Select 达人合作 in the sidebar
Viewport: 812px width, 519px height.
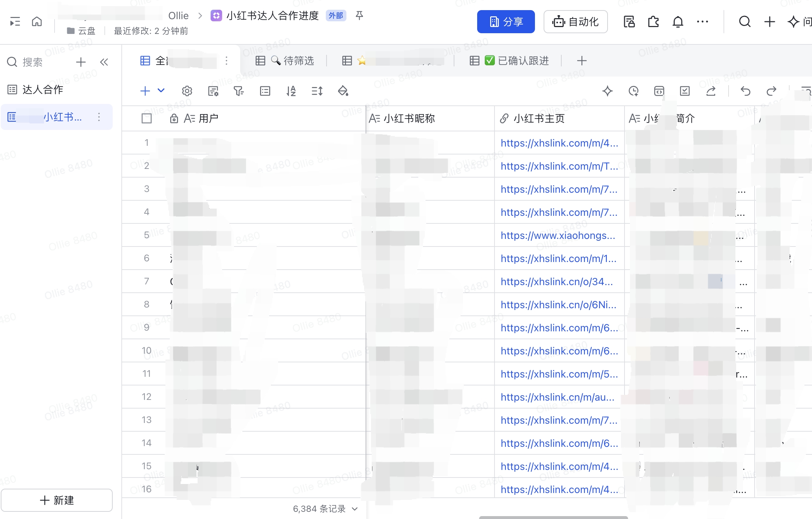pos(35,90)
